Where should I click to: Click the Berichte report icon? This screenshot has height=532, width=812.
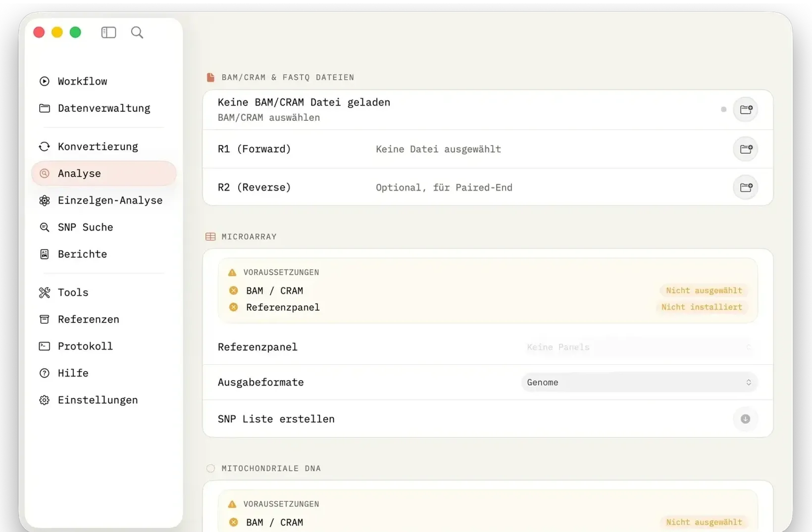45,254
